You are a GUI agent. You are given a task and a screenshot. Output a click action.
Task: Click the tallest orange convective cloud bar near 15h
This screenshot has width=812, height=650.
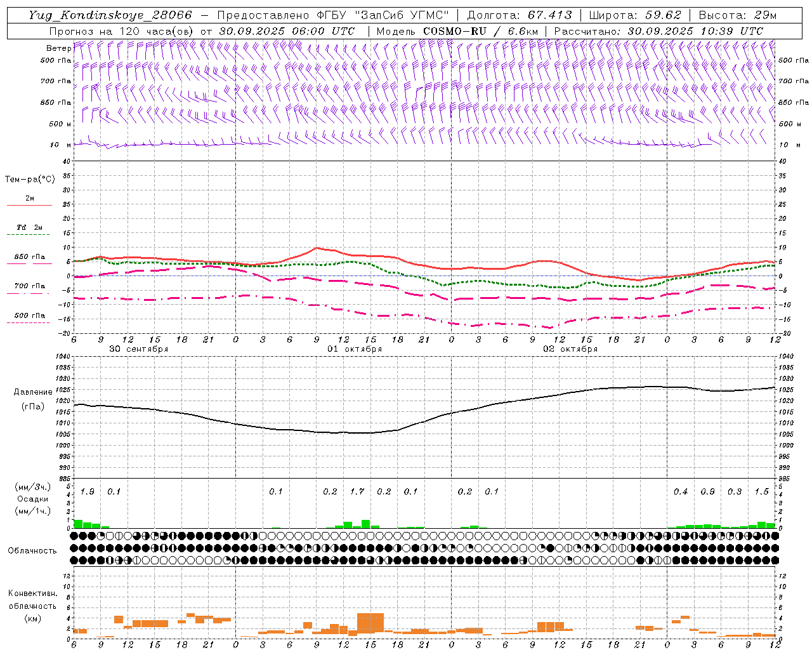point(370,623)
